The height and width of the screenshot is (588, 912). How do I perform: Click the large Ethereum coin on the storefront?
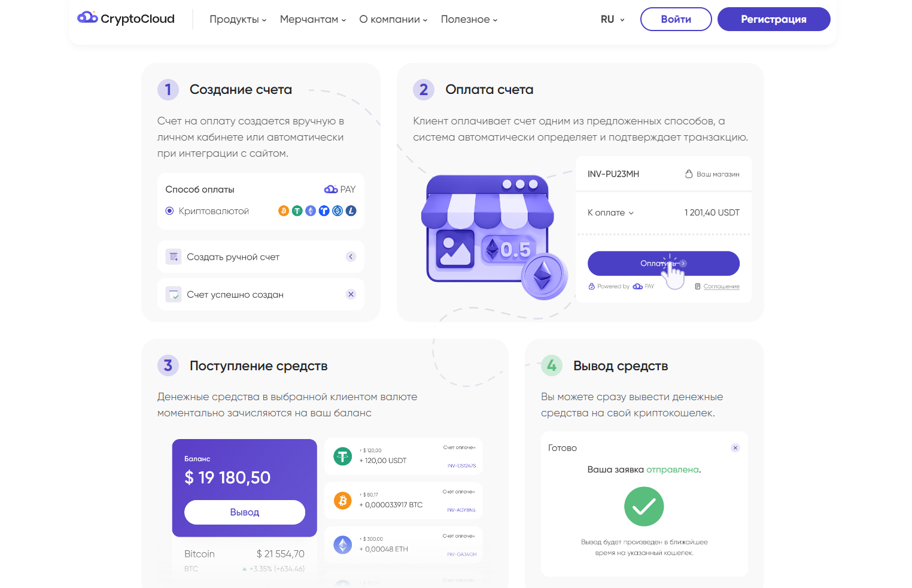coord(543,276)
